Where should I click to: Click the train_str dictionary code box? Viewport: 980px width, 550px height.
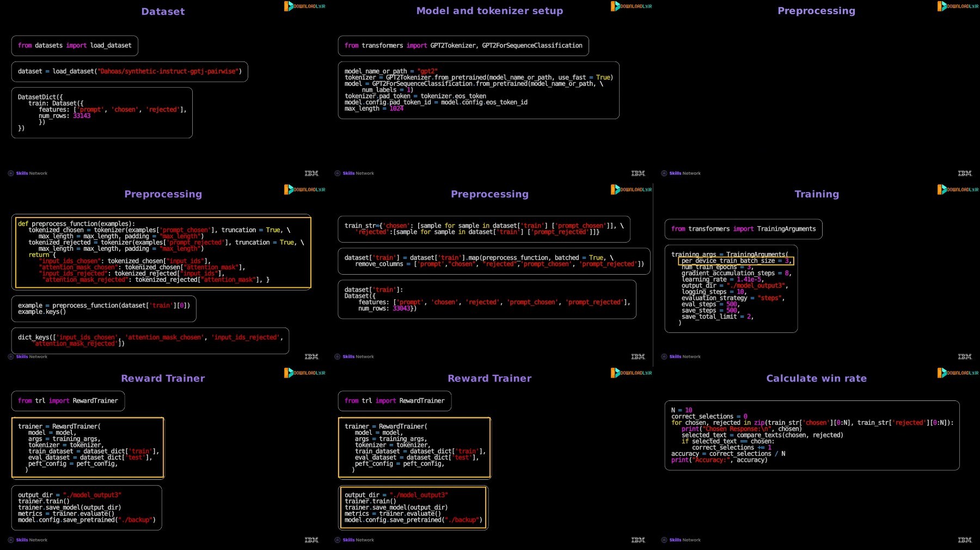(x=484, y=229)
